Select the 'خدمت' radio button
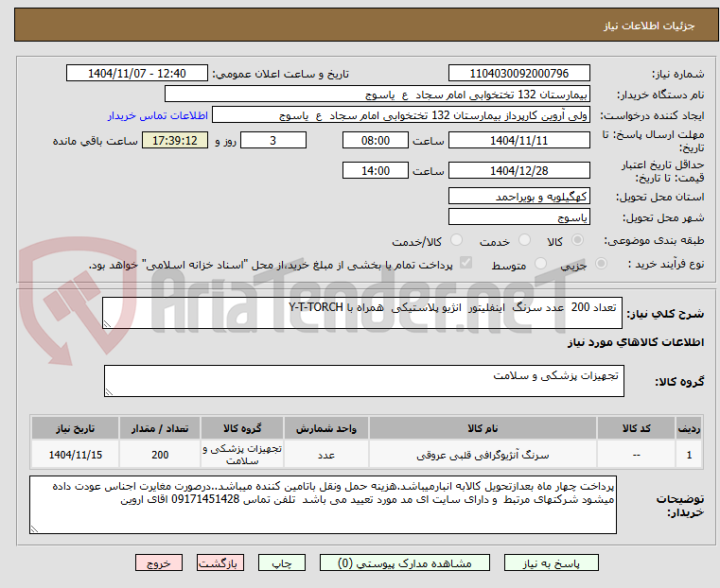Screen dimensions: 720x588 [x=524, y=240]
